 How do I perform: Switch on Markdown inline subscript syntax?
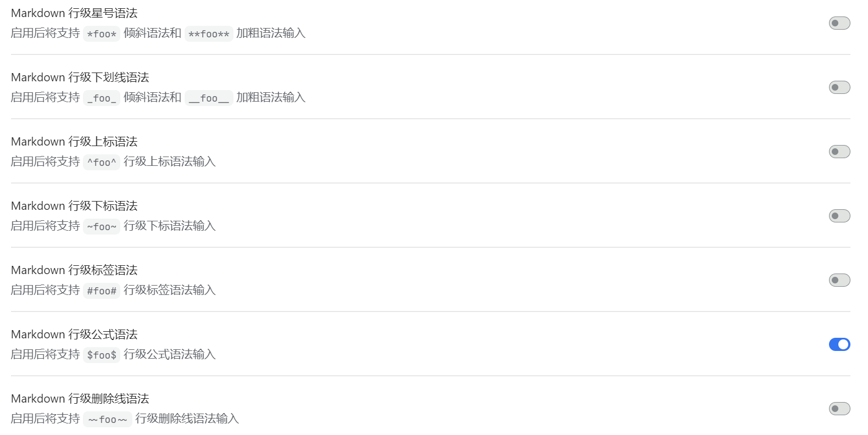(839, 216)
